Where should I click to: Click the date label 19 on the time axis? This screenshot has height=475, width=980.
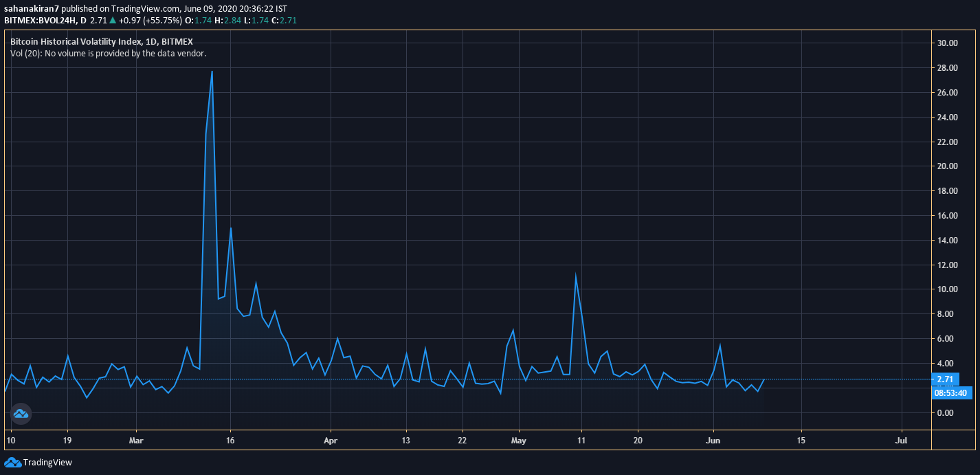coord(67,440)
